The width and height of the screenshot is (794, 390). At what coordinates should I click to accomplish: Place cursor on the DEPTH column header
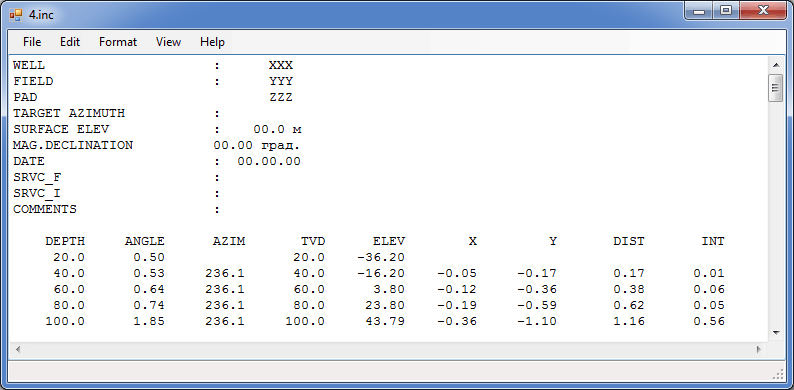(65, 241)
